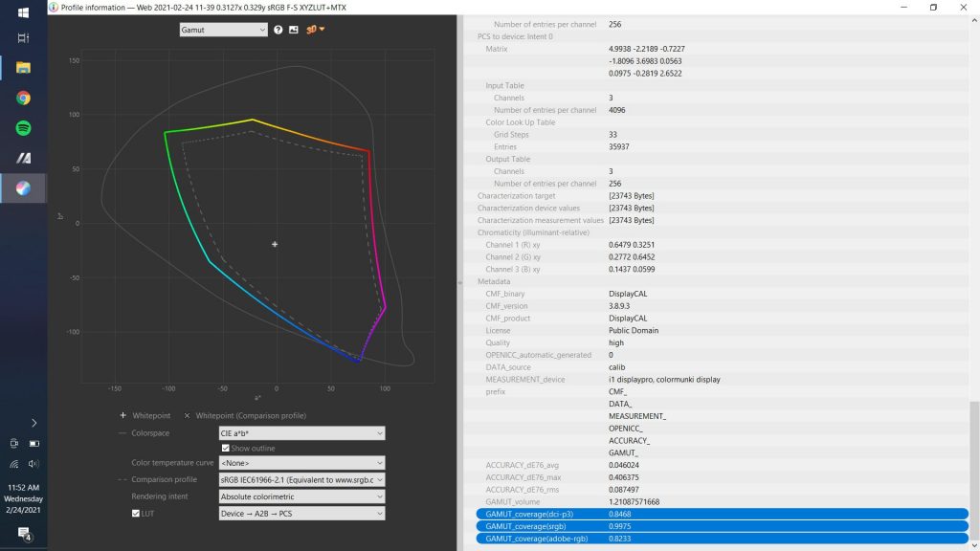Viewport: 980px width, 551px height.
Task: Open the Windows Start menu
Action: pyautogui.click(x=23, y=12)
